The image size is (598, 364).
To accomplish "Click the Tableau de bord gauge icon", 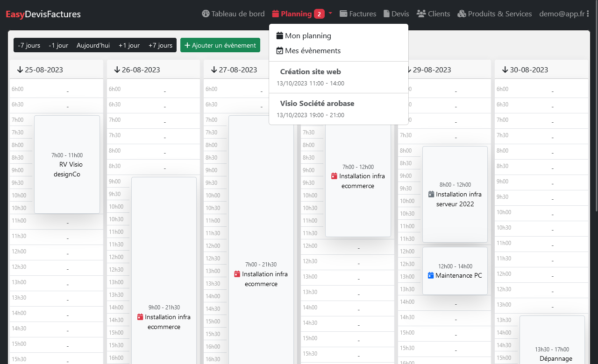I will click(x=206, y=14).
